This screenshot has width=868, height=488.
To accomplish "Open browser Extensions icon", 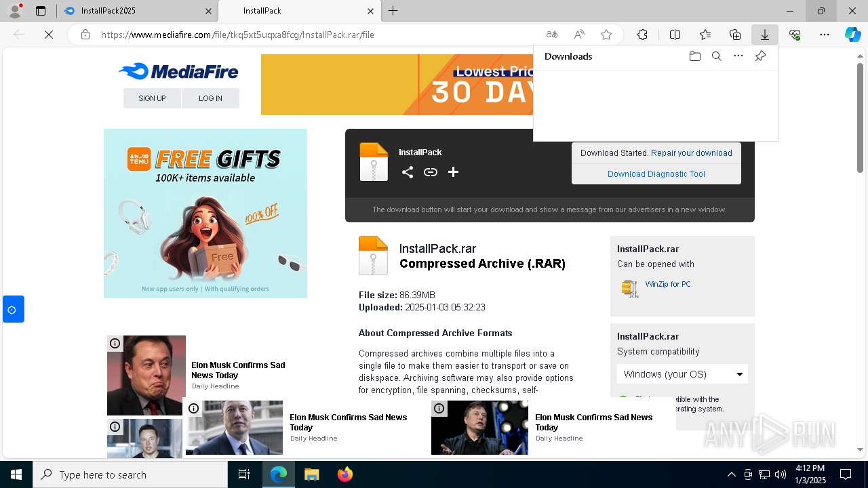I will (642, 35).
